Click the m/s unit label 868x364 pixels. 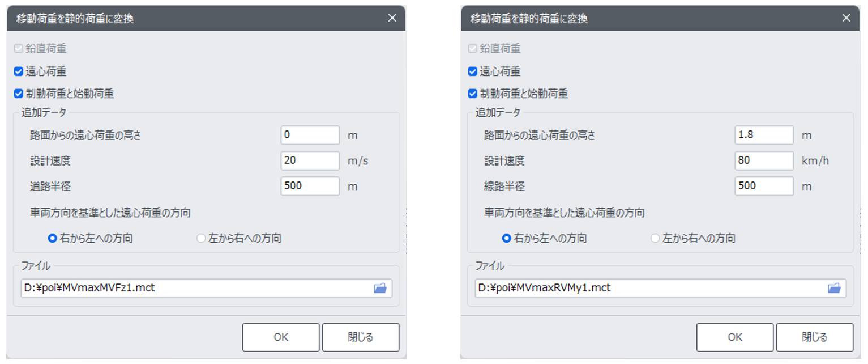click(358, 161)
